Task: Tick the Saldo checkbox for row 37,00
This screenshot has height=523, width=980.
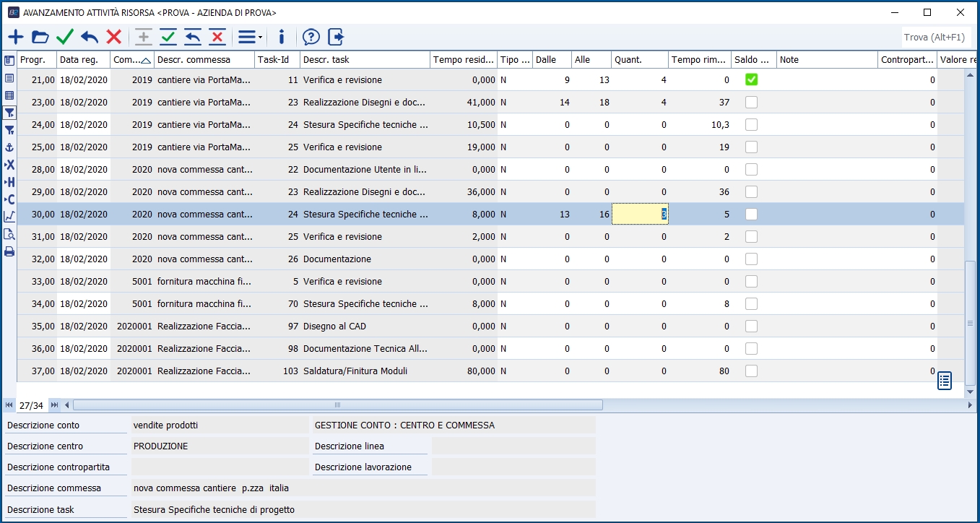Action: tap(752, 371)
